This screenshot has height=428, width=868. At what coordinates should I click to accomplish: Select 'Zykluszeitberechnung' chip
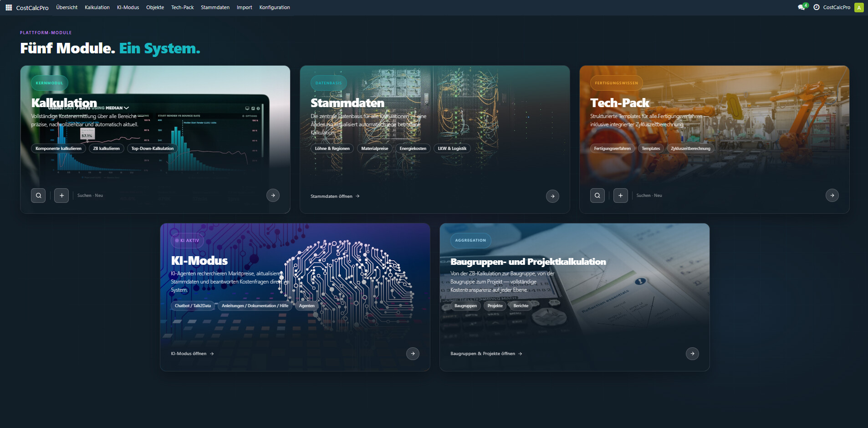tap(690, 149)
